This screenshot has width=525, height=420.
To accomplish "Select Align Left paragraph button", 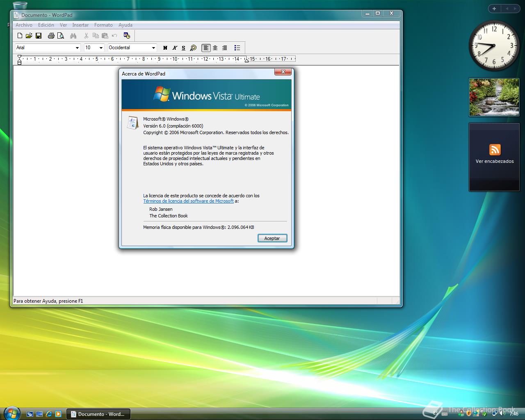I will (206, 48).
